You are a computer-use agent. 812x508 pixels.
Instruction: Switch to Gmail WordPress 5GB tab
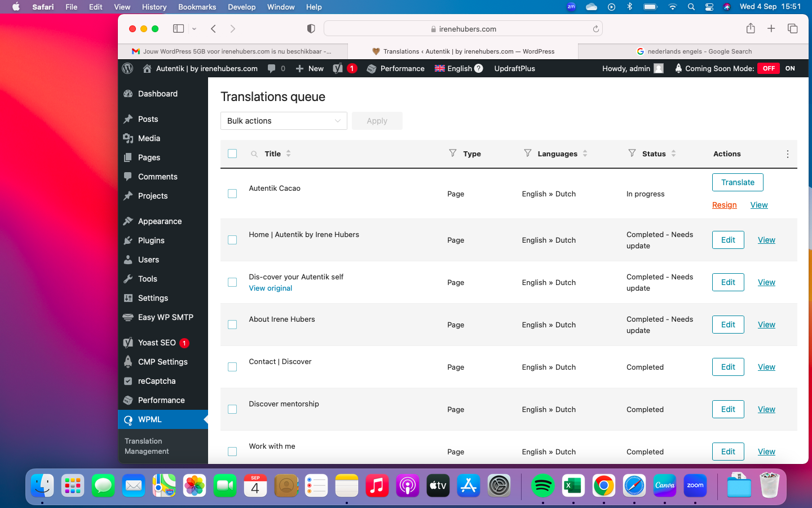pyautogui.click(x=233, y=51)
